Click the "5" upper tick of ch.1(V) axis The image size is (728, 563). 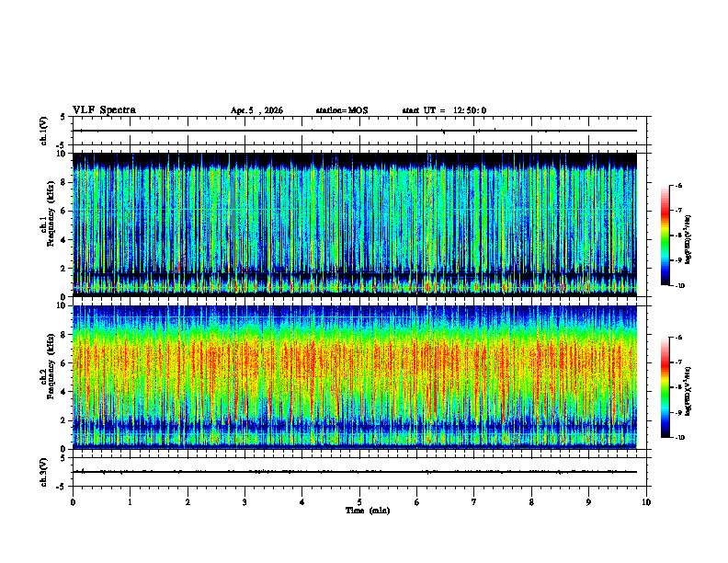point(63,117)
